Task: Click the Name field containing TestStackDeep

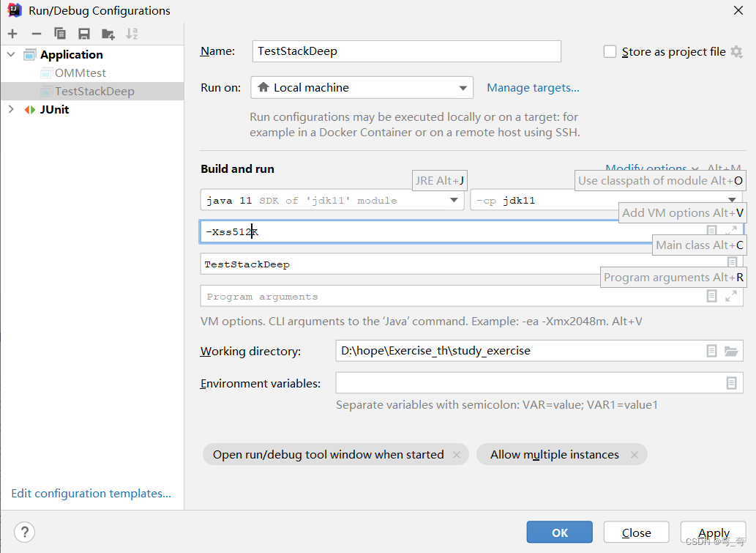Action: point(406,51)
